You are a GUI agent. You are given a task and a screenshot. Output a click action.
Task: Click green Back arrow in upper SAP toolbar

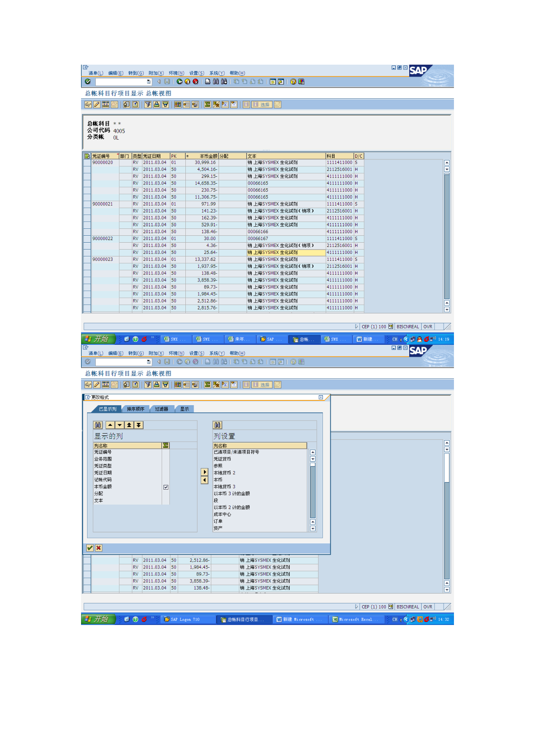180,81
